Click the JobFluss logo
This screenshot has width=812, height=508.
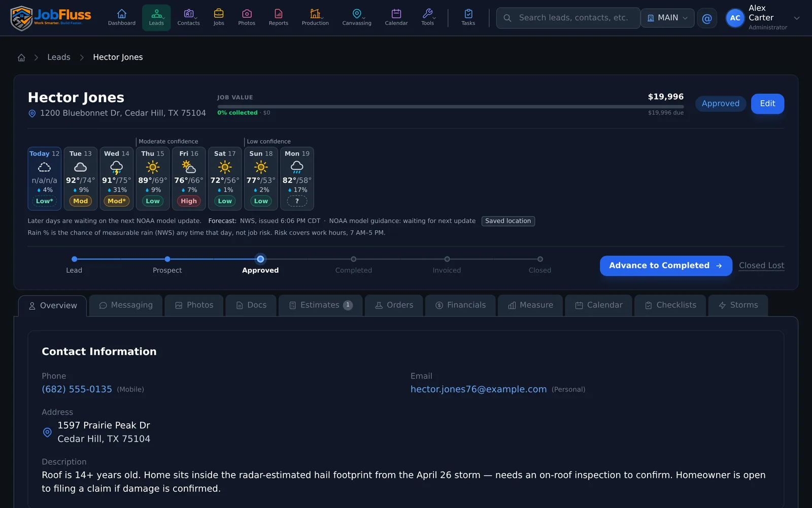pyautogui.click(x=51, y=18)
